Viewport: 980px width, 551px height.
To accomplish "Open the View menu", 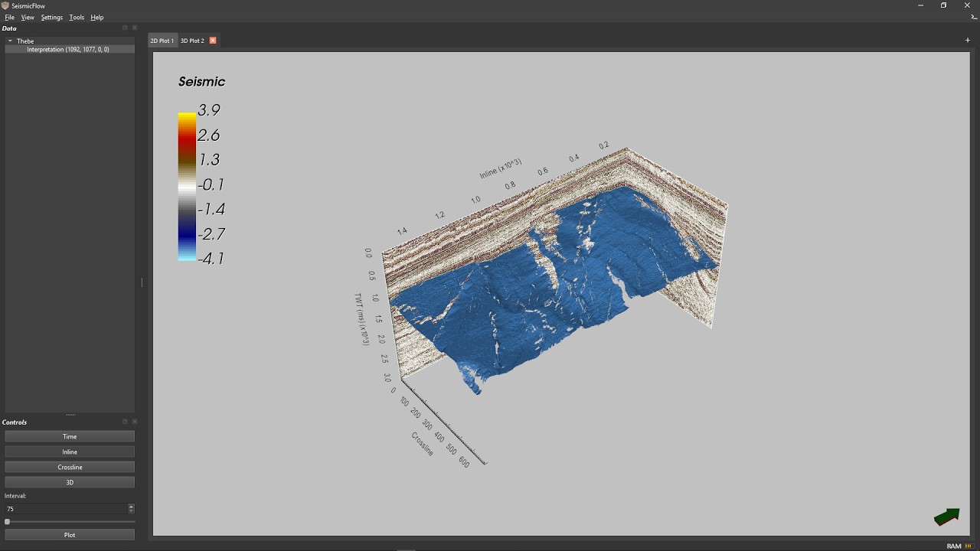I will tap(28, 17).
